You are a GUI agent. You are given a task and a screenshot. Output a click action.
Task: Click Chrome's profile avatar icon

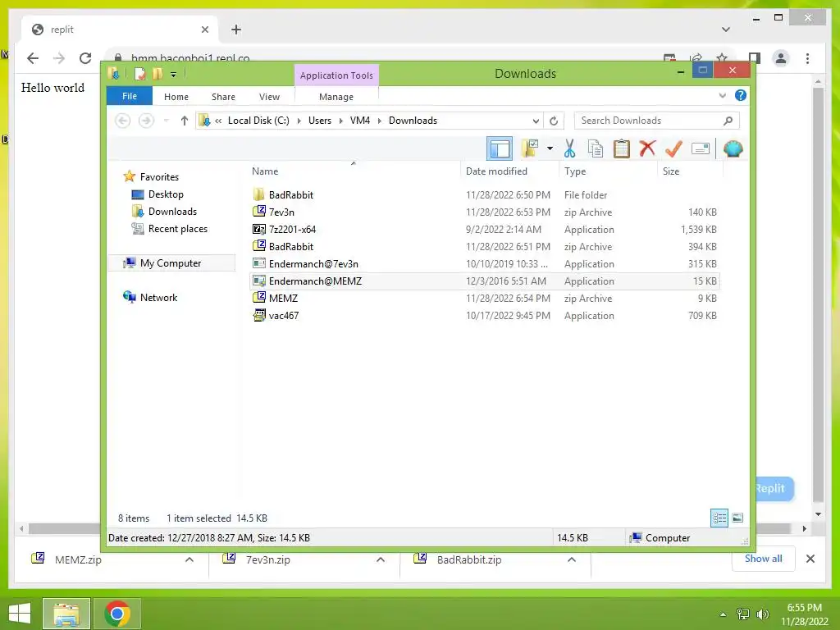[x=781, y=58]
